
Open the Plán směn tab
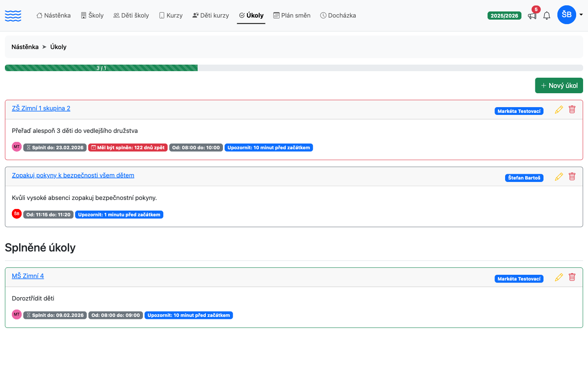pyautogui.click(x=292, y=16)
